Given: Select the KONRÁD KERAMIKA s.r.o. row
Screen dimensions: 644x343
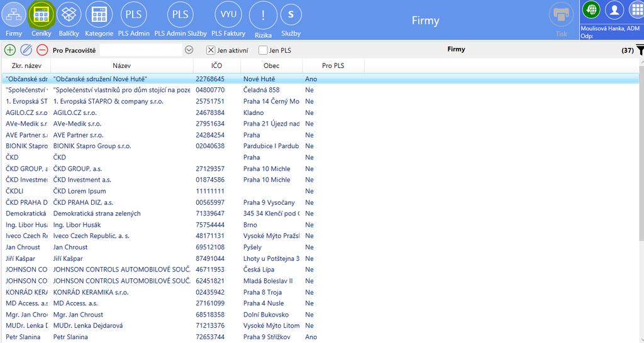Looking at the screenshot, I should tap(320, 292).
